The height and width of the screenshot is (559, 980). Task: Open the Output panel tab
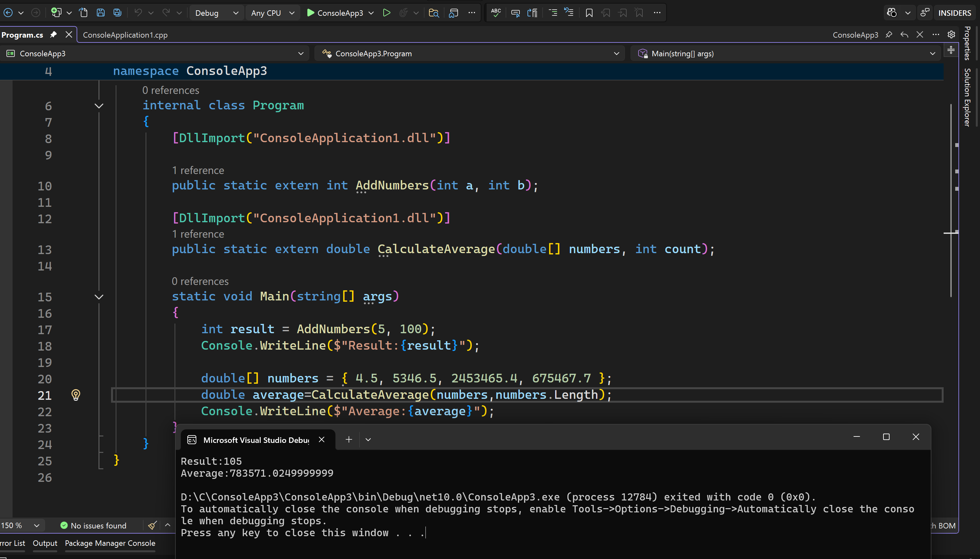coord(44,543)
